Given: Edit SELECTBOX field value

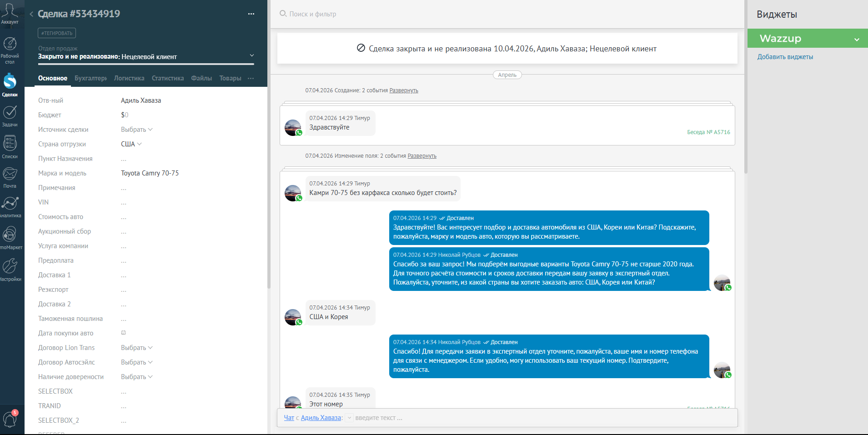Looking at the screenshot, I should click(x=124, y=392).
